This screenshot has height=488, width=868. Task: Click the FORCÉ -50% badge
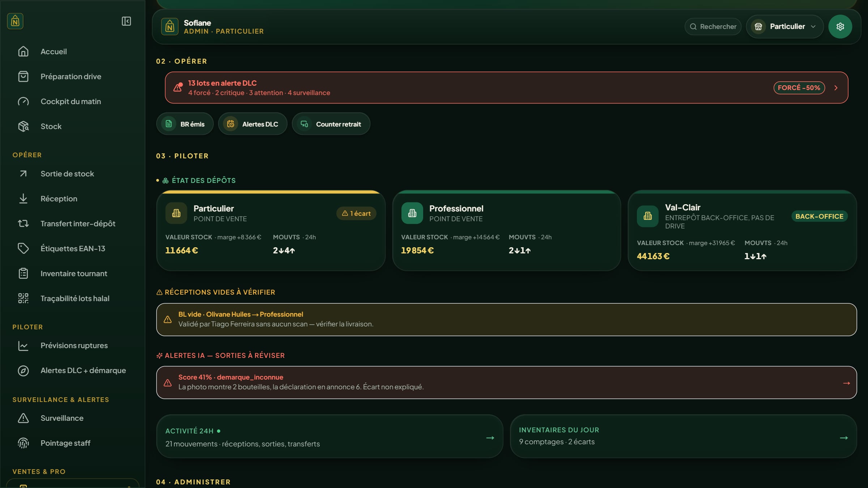coord(799,88)
